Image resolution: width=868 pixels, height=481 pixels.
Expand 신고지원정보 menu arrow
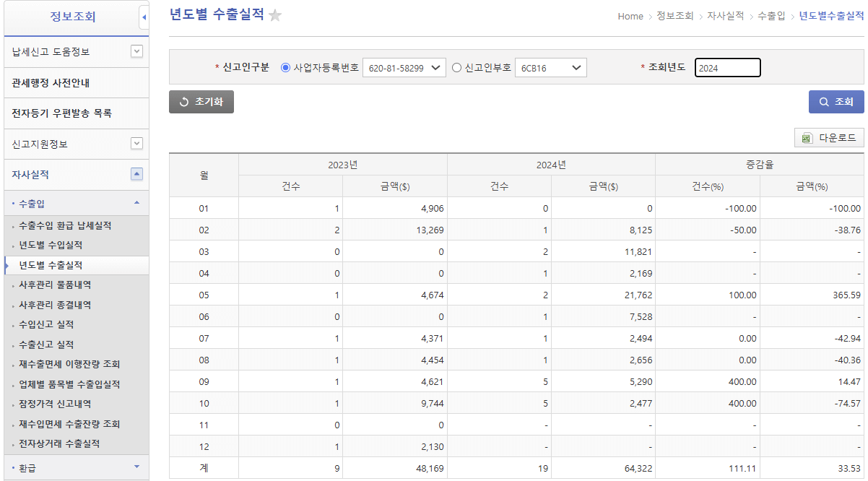136,144
